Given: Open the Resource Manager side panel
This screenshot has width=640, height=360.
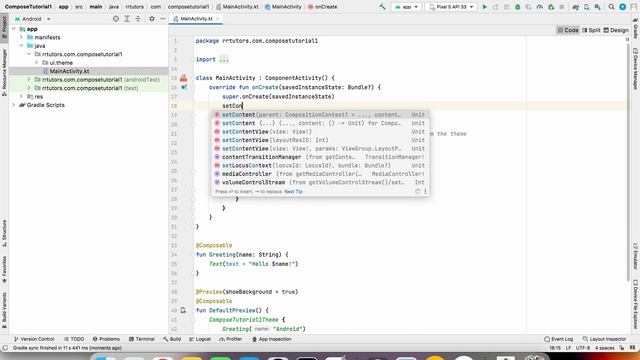Looking at the screenshot, I should (x=4, y=71).
